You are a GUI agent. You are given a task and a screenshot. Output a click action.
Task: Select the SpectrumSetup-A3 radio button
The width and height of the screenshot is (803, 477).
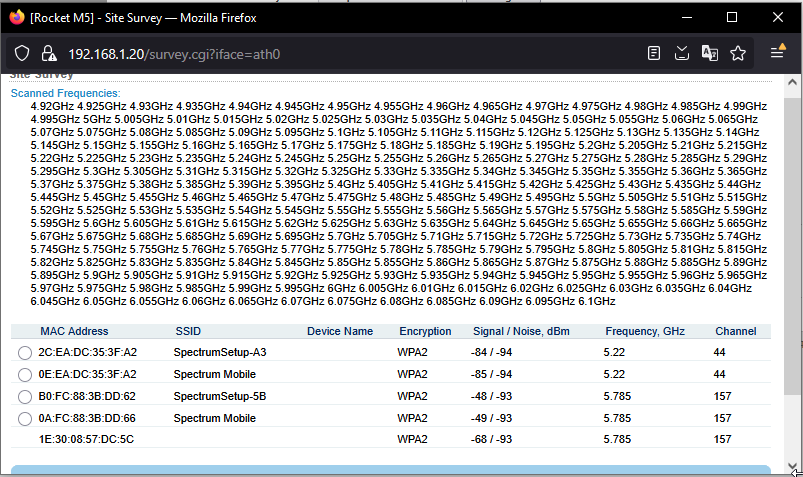click(x=25, y=353)
